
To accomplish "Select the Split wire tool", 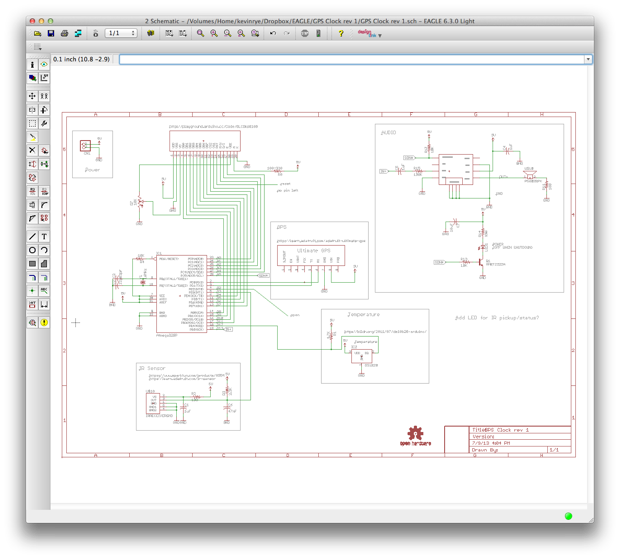I will pos(32,218).
